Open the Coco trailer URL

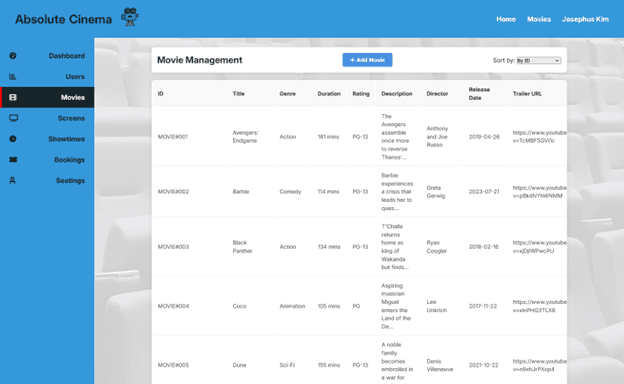tap(539, 306)
